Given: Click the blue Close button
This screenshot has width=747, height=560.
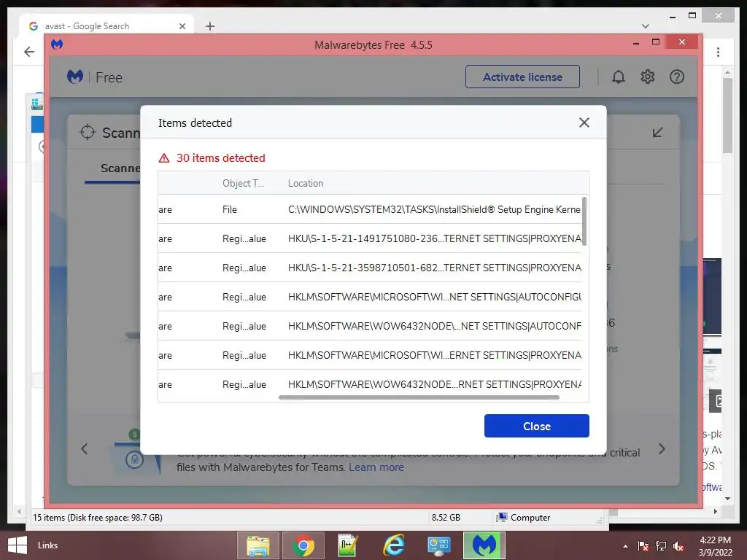Looking at the screenshot, I should click(536, 426).
